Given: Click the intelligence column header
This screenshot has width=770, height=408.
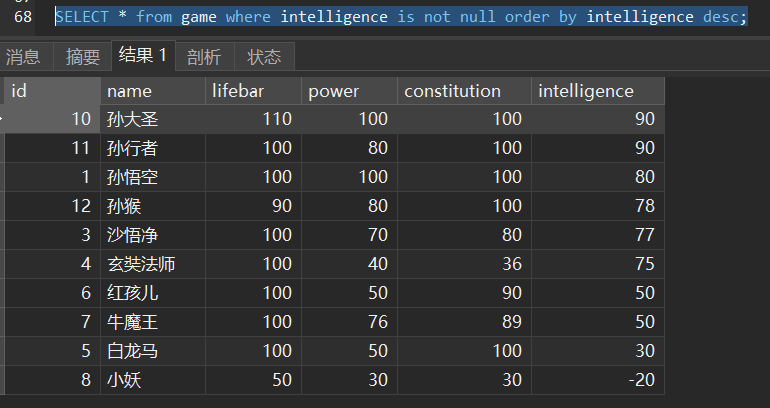Looking at the screenshot, I should pyautogui.click(x=598, y=91).
